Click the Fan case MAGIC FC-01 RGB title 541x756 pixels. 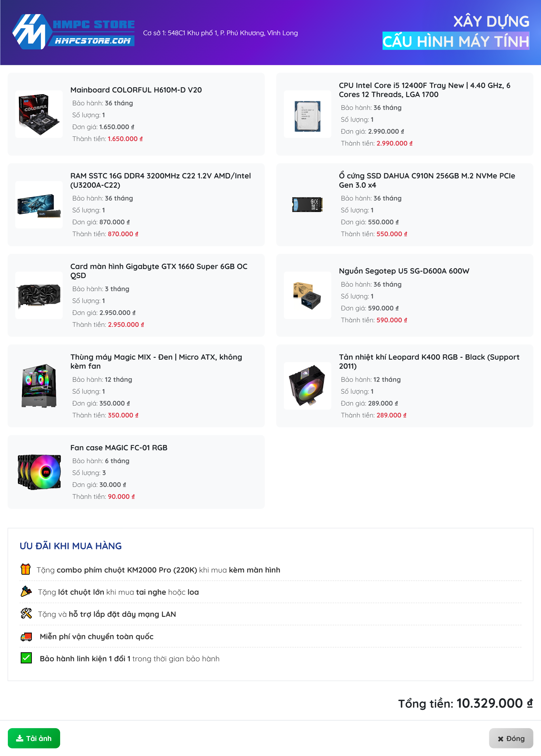(x=119, y=448)
